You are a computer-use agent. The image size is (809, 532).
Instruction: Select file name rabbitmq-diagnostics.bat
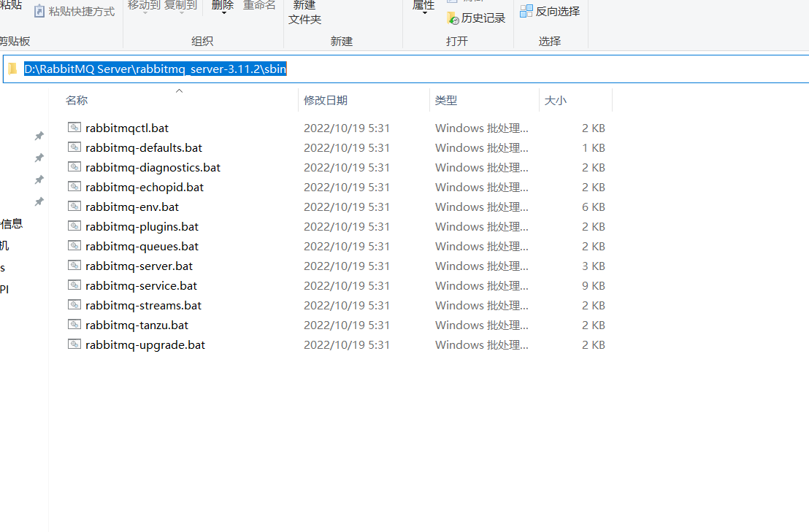pos(153,168)
